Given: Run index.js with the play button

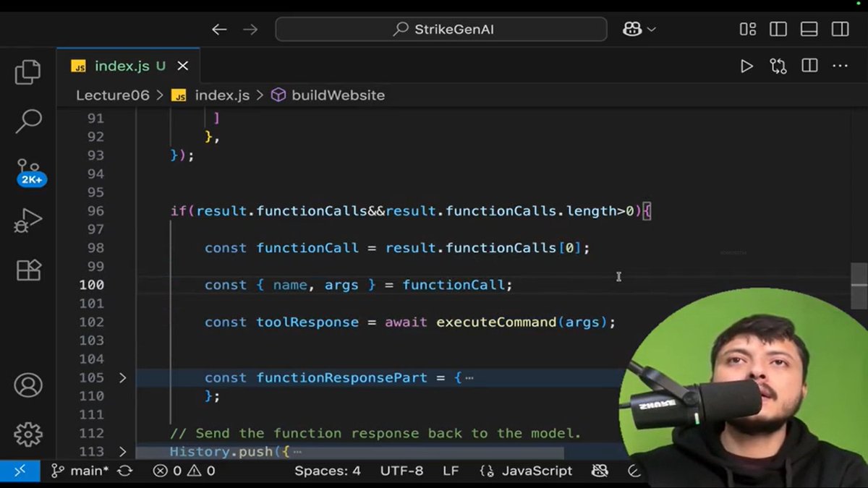Looking at the screenshot, I should point(746,66).
